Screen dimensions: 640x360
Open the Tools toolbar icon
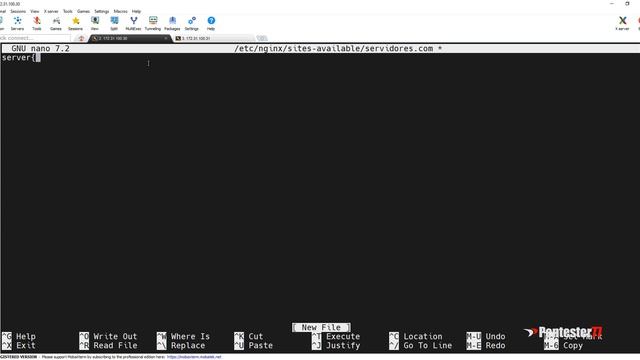pyautogui.click(x=37, y=23)
